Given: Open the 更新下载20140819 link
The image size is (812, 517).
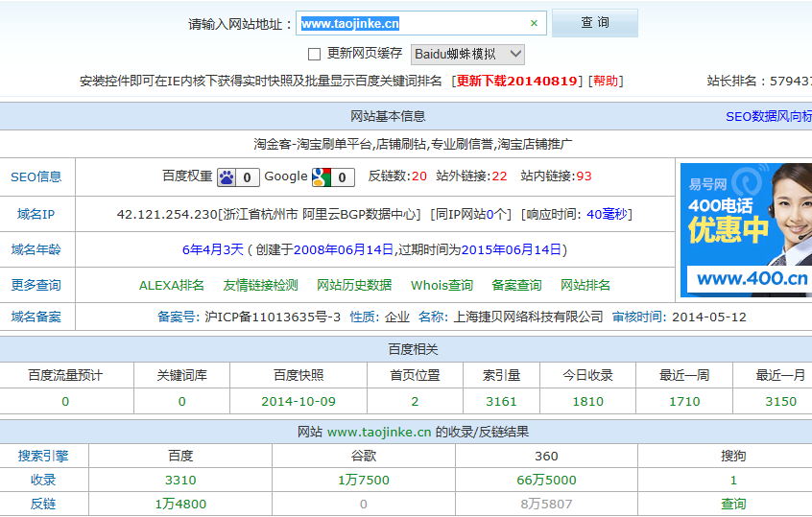Looking at the screenshot, I should click(x=516, y=81).
